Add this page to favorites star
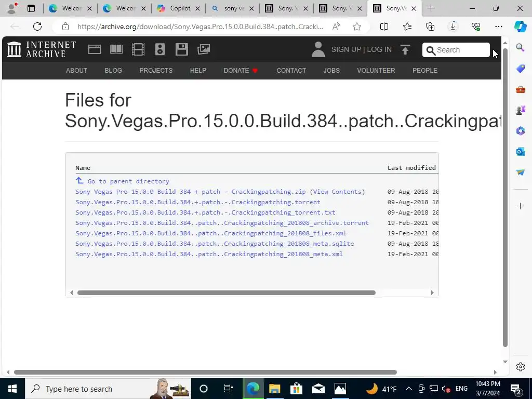The height and width of the screenshot is (399, 532). [x=356, y=26]
